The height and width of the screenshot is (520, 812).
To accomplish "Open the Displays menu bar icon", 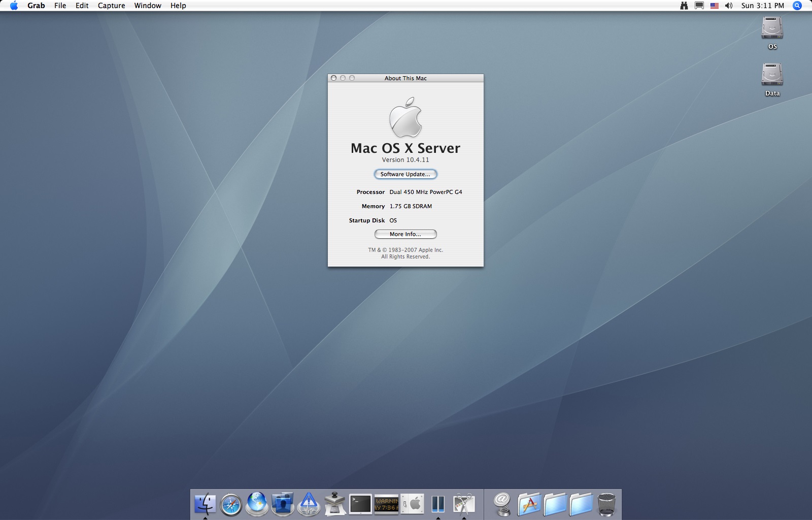I will (x=699, y=6).
